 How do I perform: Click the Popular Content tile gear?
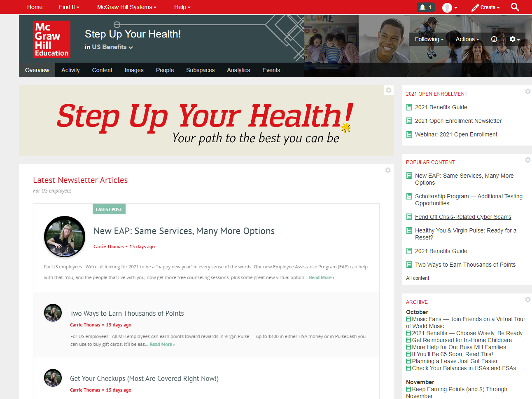click(x=527, y=160)
